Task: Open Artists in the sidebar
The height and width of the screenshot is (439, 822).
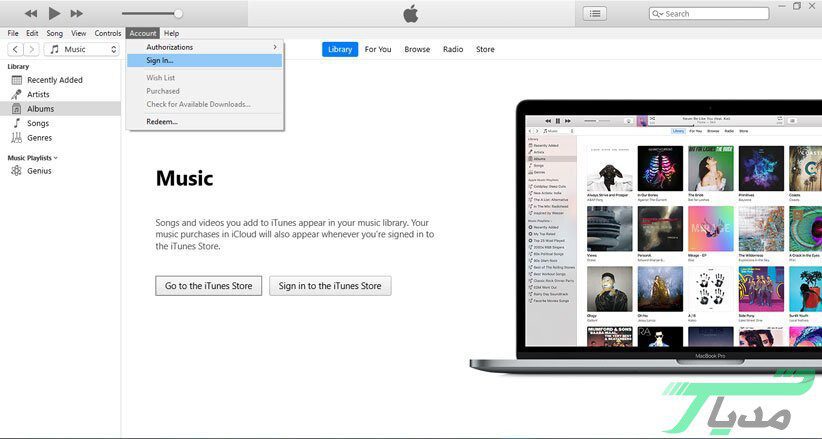Action: 38,94
